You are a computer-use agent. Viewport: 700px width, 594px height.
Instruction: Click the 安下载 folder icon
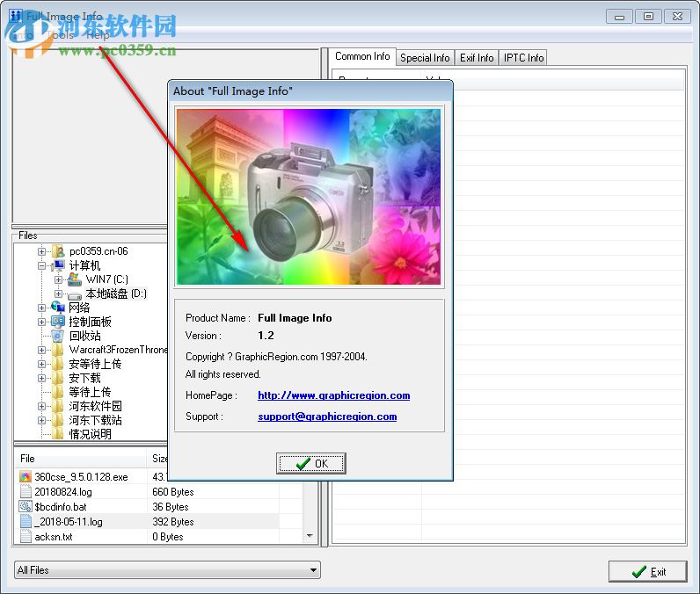click(x=58, y=378)
